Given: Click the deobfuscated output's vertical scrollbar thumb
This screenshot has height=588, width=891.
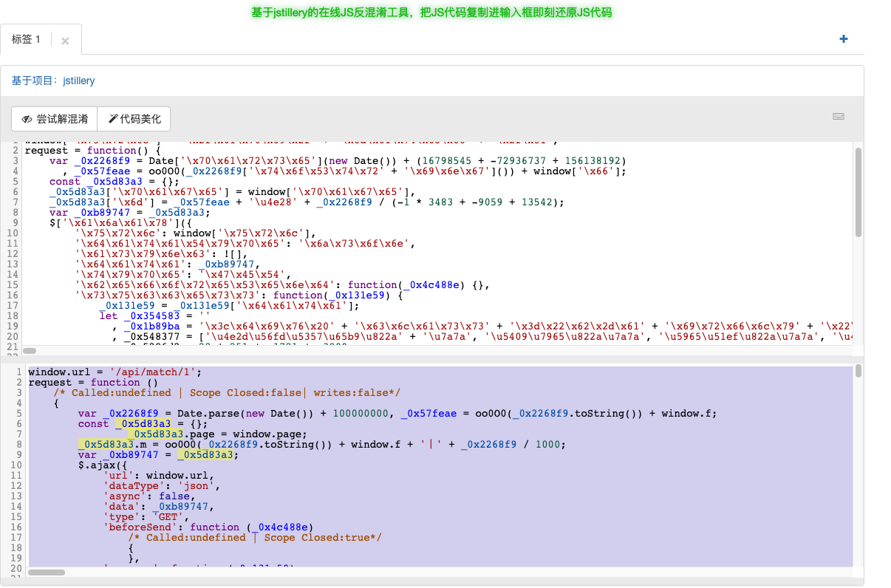Looking at the screenshot, I should pyautogui.click(x=858, y=371).
